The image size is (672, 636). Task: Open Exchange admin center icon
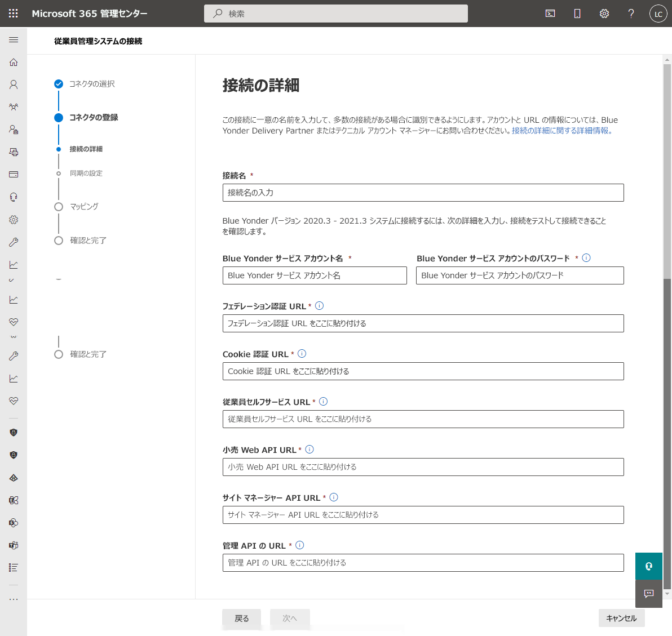tap(14, 500)
